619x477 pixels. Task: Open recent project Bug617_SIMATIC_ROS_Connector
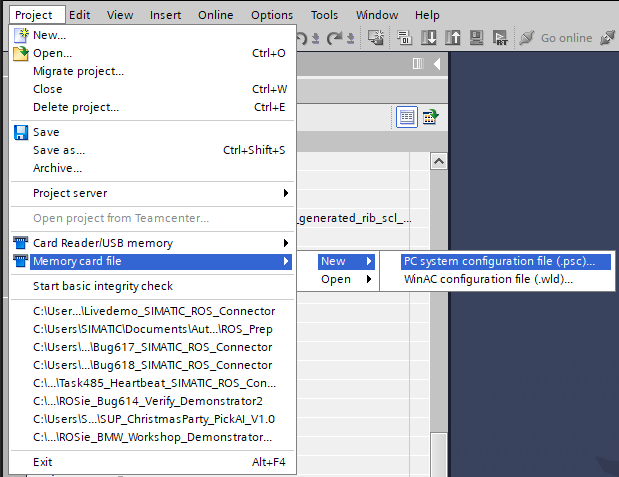[x=152, y=347]
